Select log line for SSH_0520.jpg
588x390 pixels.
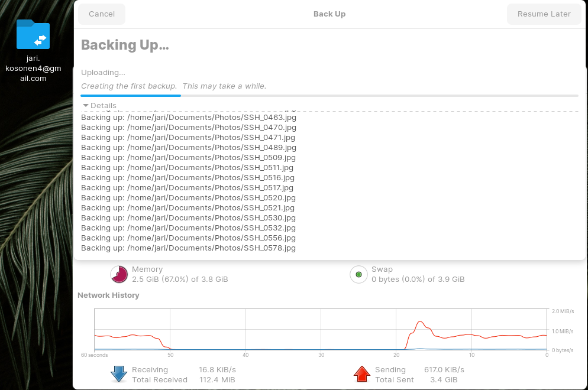coord(188,198)
